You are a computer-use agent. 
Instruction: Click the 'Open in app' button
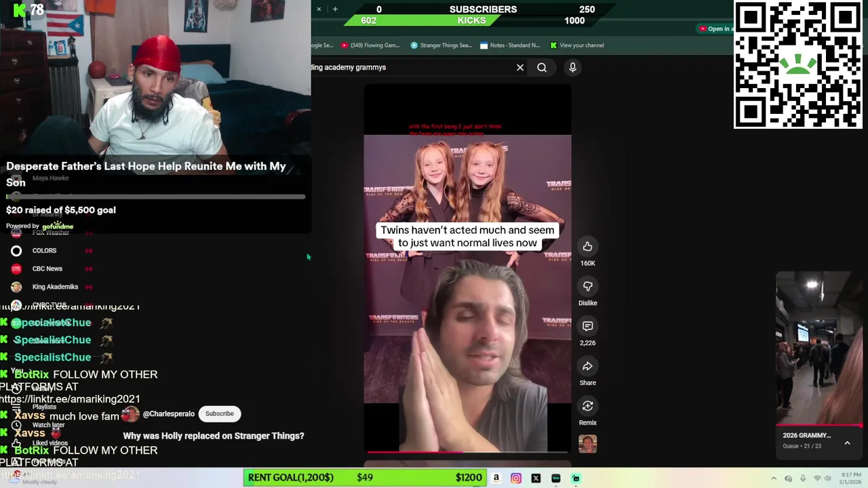click(715, 28)
